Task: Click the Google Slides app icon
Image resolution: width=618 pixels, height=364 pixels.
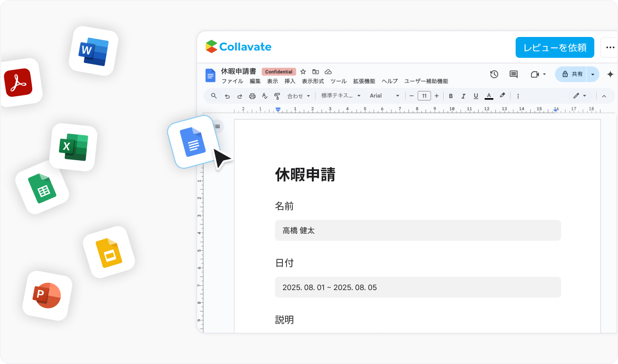Action: coord(109,252)
